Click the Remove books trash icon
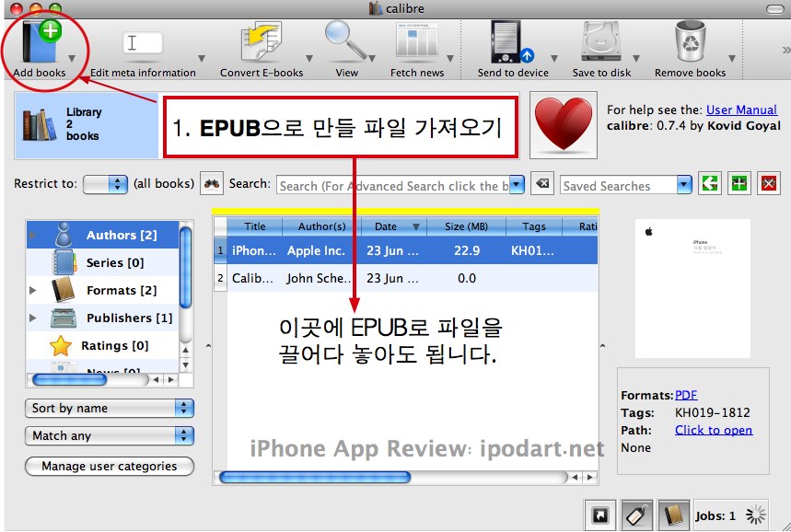791x532 pixels. click(690, 41)
